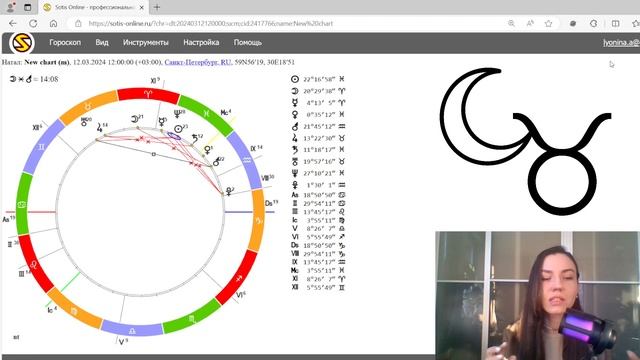Click the sotis-online.ru address bar
Image resolution: width=640 pixels, height=360 pixels.
210,23
